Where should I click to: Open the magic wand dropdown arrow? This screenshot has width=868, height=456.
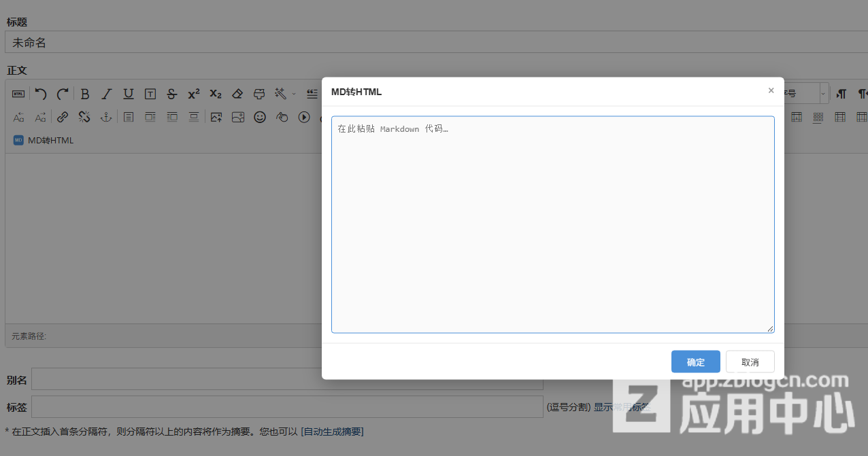pos(294,94)
